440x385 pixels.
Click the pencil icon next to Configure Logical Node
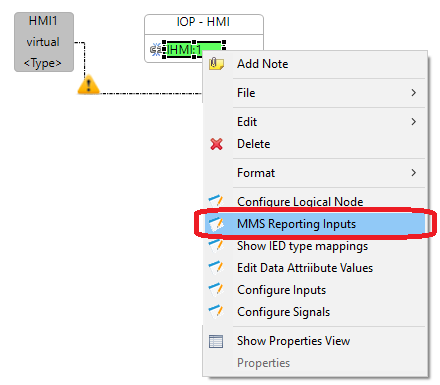[216, 201]
